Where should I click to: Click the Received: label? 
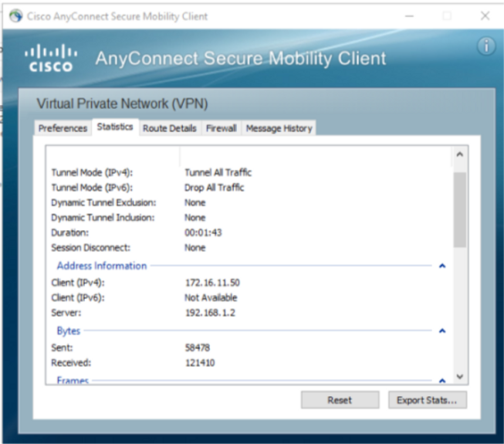71,363
